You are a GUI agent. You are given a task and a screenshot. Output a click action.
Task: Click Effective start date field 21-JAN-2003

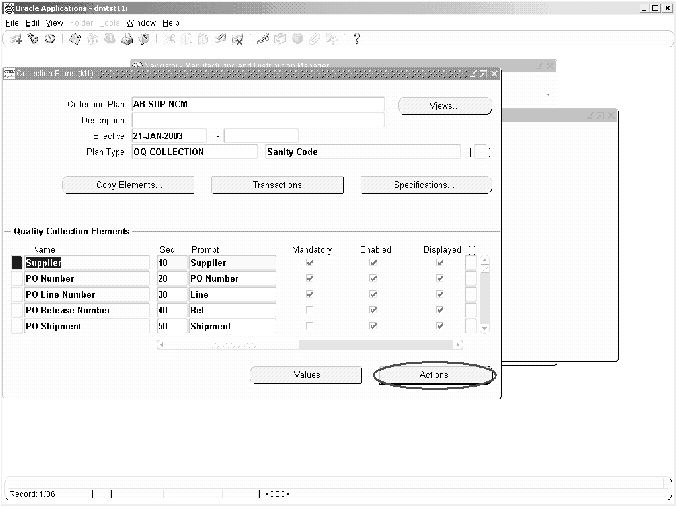[x=169, y=136]
